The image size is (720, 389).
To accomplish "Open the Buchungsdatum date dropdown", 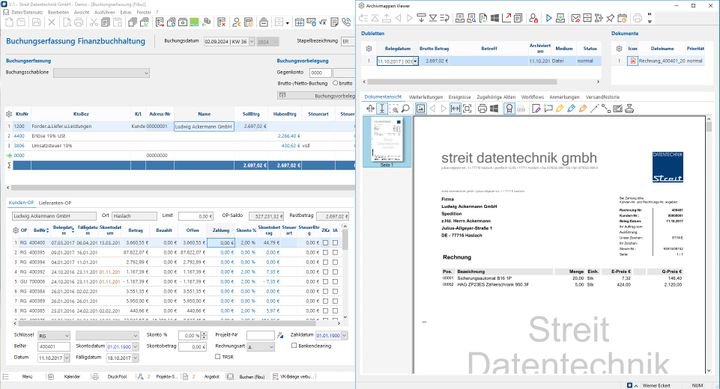I will pyautogui.click(x=251, y=41).
